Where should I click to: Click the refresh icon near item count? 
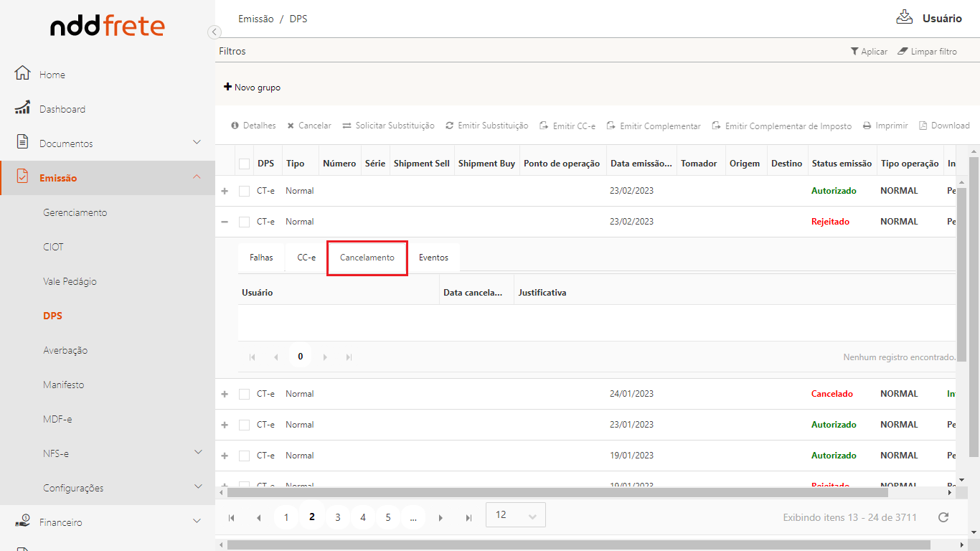coord(943,517)
